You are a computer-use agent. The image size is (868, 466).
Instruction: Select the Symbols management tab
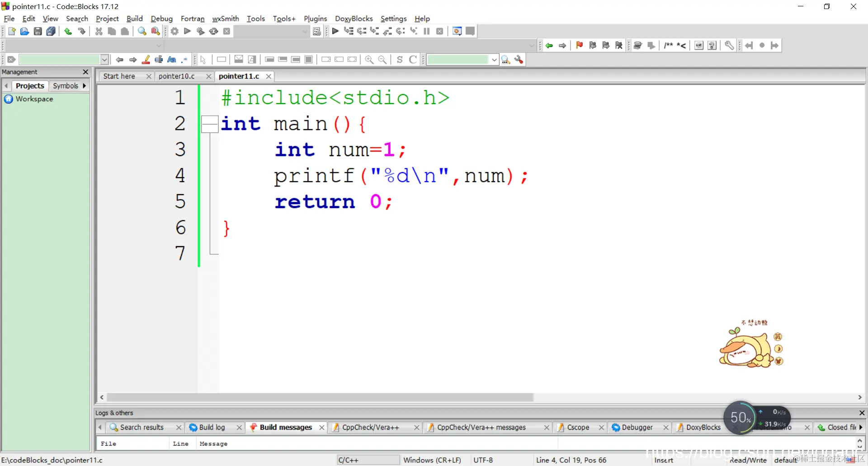66,86
